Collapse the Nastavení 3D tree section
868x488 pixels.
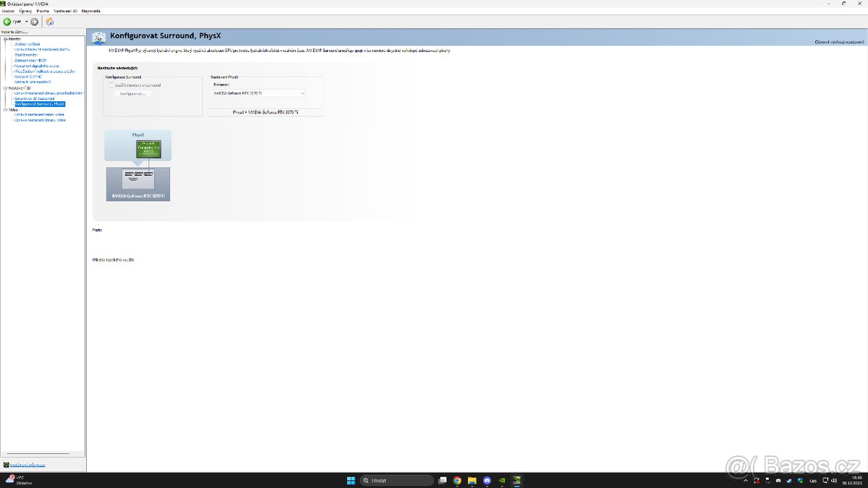point(5,87)
